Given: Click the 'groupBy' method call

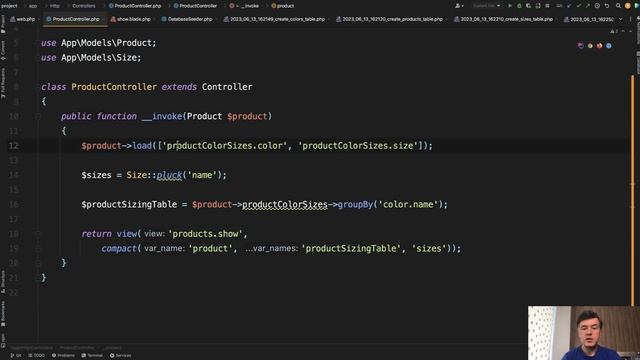Looking at the screenshot, I should point(355,204).
